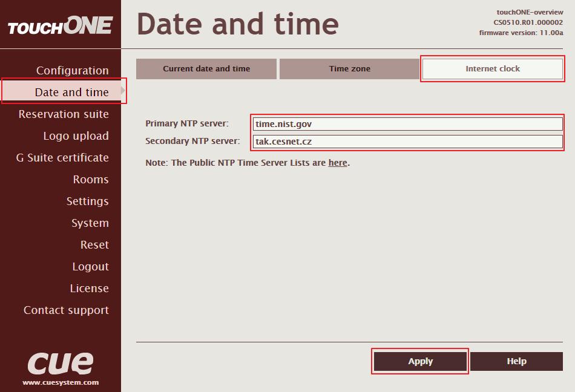
Task: Click the Date and time page heading
Action: (238, 24)
